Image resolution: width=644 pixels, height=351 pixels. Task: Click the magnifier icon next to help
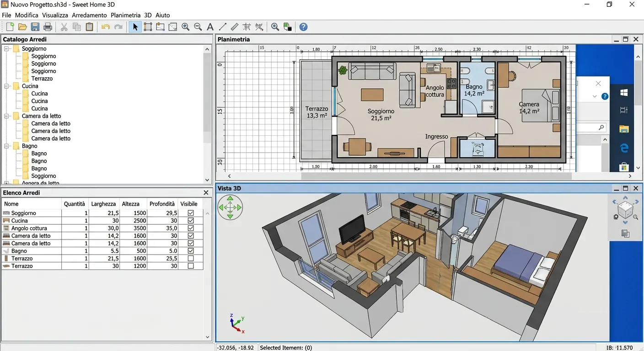(275, 27)
